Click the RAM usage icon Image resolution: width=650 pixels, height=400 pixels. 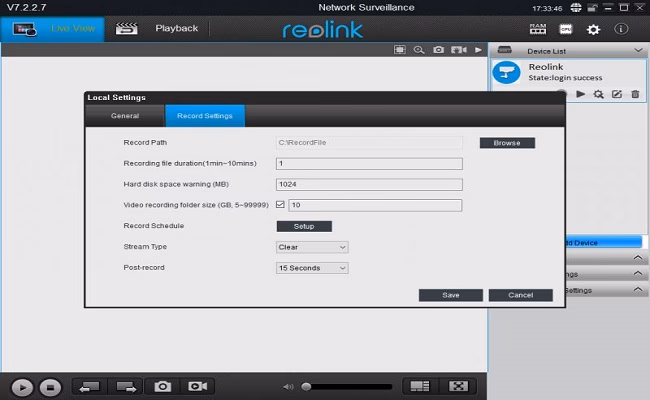(537, 29)
